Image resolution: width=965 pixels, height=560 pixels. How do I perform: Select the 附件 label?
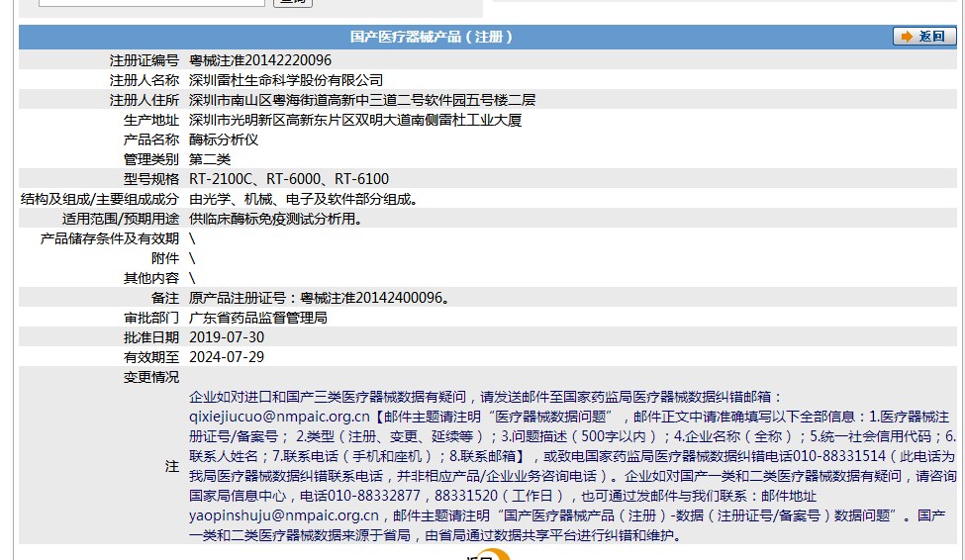[165, 258]
